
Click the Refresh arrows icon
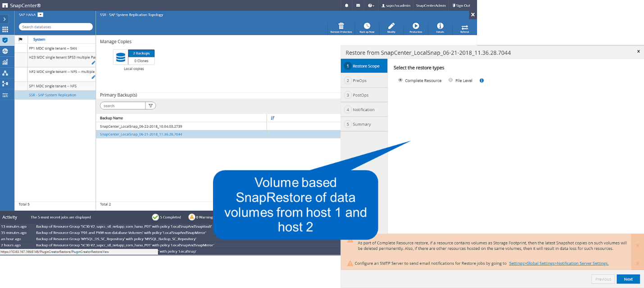[464, 27]
